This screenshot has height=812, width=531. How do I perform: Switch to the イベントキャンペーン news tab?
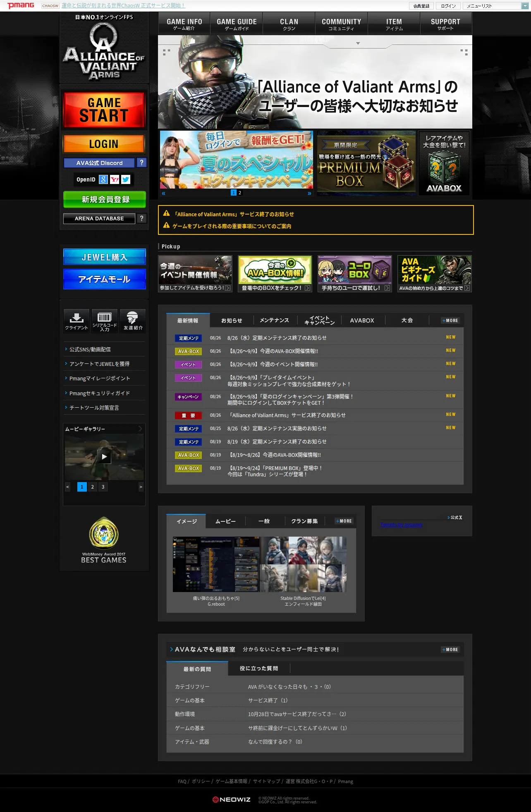[319, 320]
